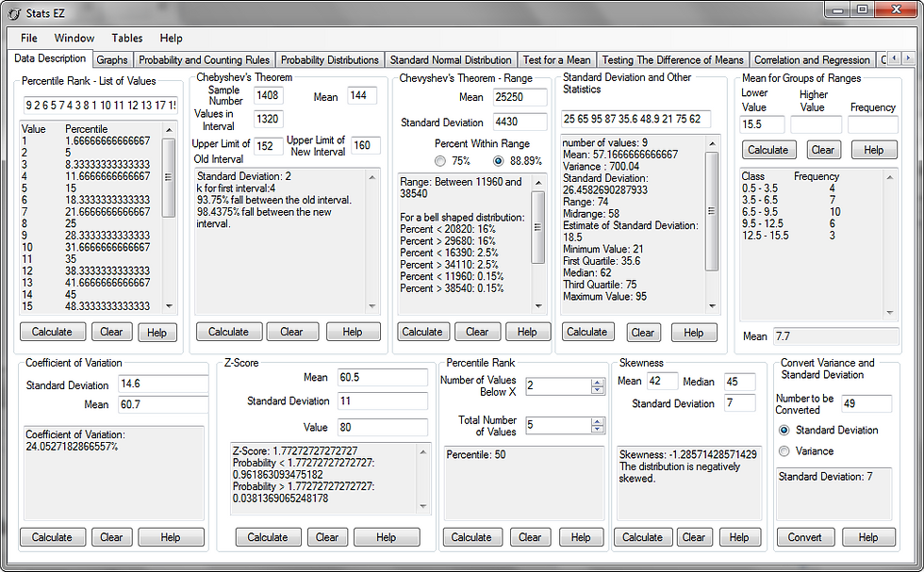Screen dimensions: 924x572
Task: Click the Standard Deviation statistics results scrollbar thumb
Action: coord(712,211)
